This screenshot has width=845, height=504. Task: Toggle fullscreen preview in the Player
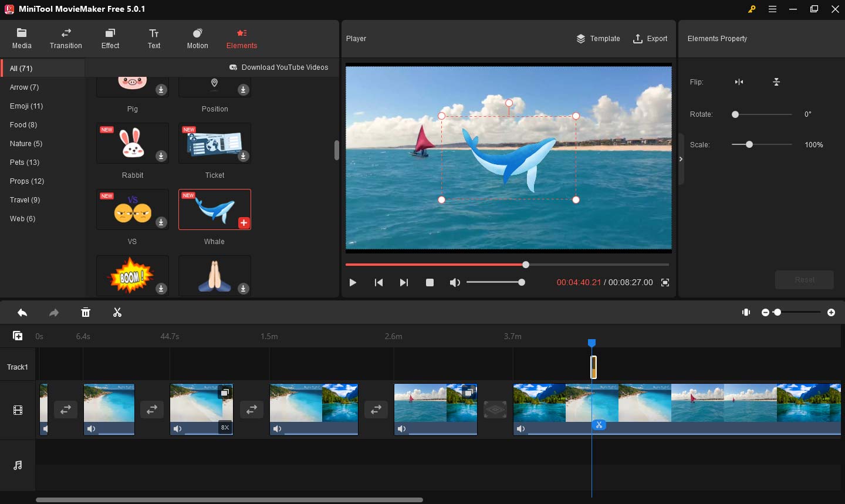coord(665,282)
